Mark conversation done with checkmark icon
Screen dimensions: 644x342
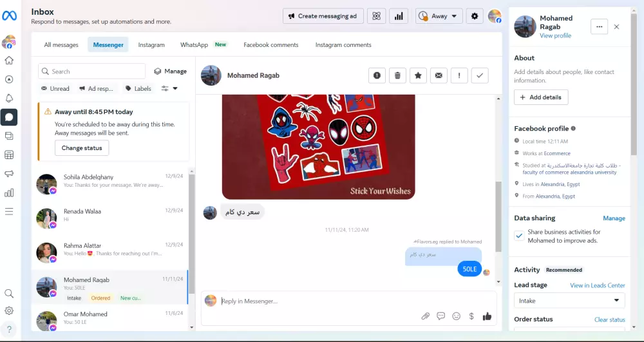click(x=480, y=75)
